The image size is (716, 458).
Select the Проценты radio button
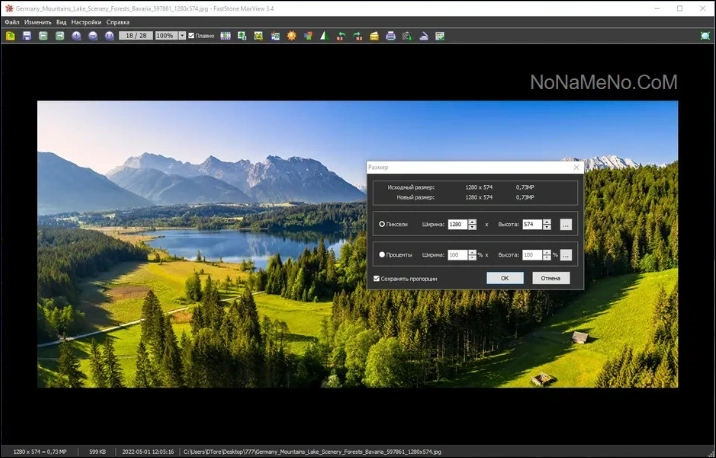[x=382, y=255]
